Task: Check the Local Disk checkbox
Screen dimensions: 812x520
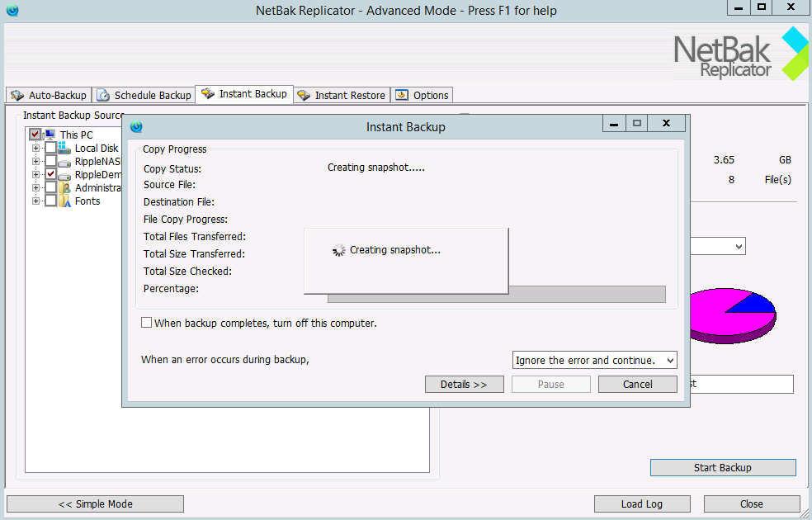Action: pos(51,148)
